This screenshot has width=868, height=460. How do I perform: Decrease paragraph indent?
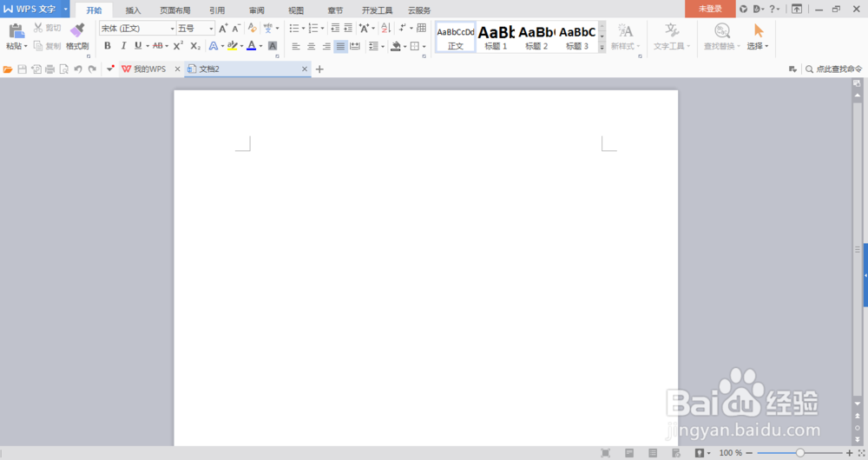[x=335, y=28]
